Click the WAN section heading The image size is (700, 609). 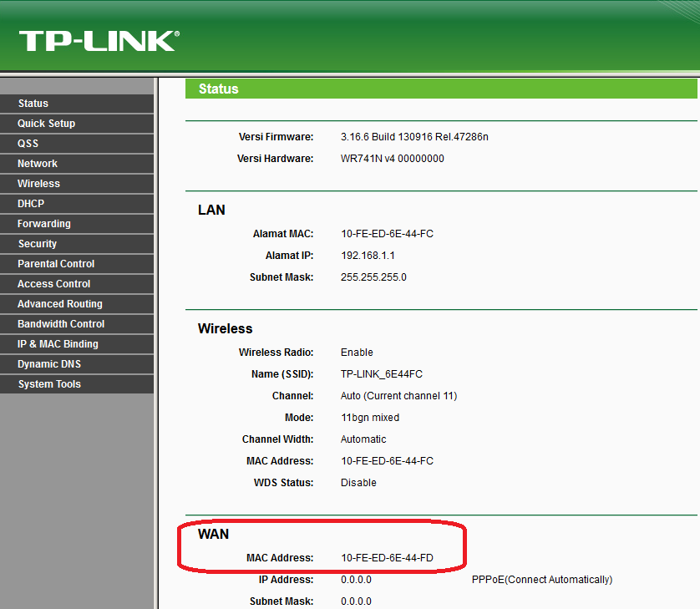(x=213, y=534)
